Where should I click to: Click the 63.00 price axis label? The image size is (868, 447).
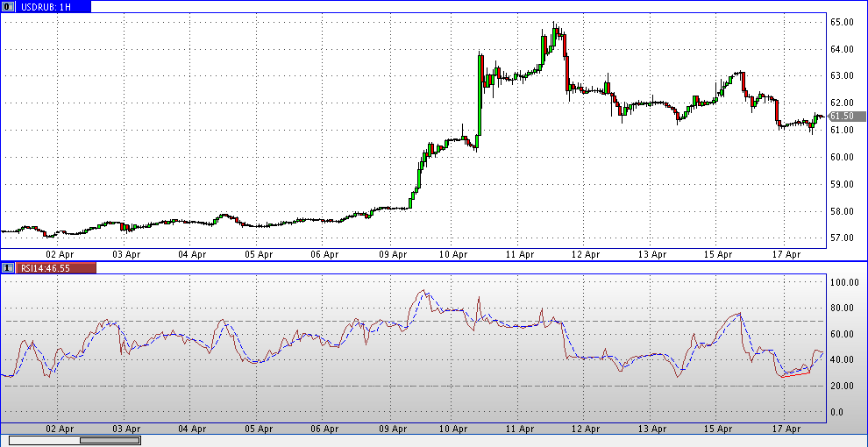[841, 75]
